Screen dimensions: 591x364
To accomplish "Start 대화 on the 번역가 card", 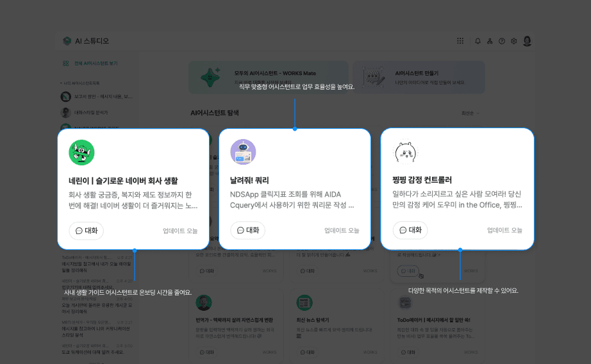I will click(x=207, y=352).
